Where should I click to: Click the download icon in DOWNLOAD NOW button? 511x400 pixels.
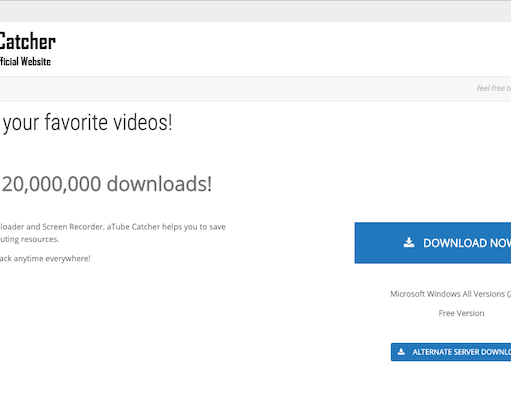point(409,242)
